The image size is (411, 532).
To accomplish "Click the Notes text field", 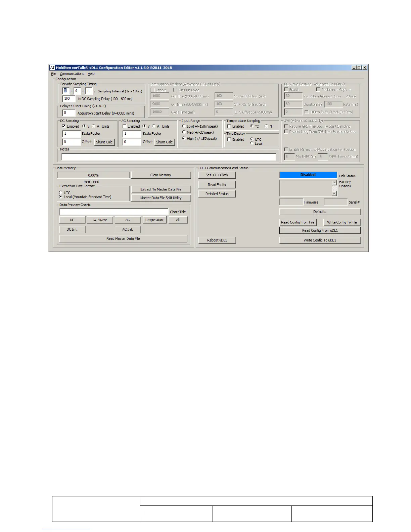I will [x=169, y=157].
